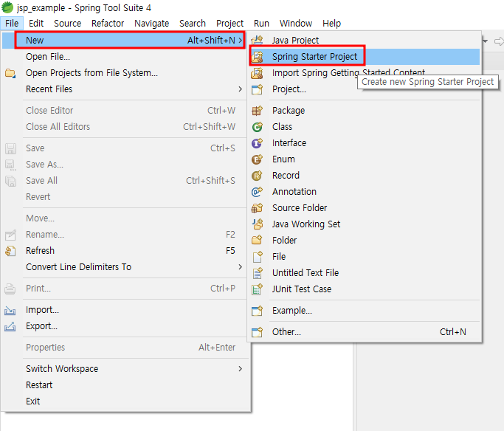Choose Exit from File menu
The height and width of the screenshot is (431, 504).
click(x=125, y=401)
